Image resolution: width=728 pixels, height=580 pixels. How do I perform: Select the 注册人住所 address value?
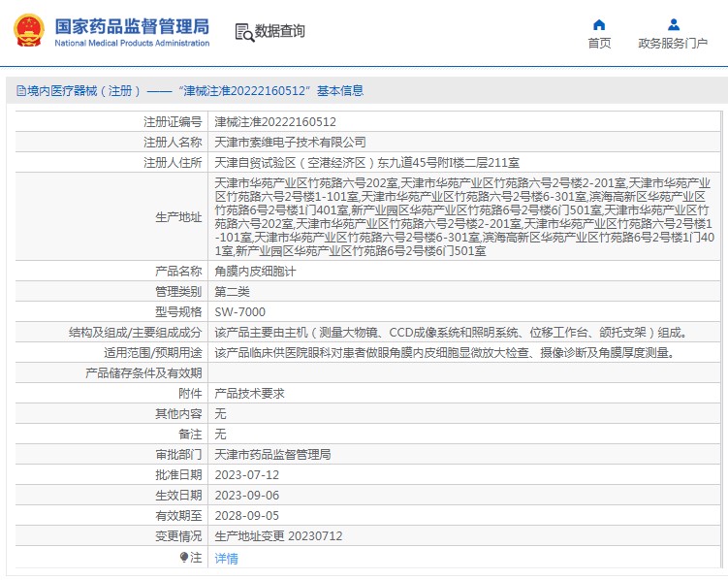click(366, 163)
